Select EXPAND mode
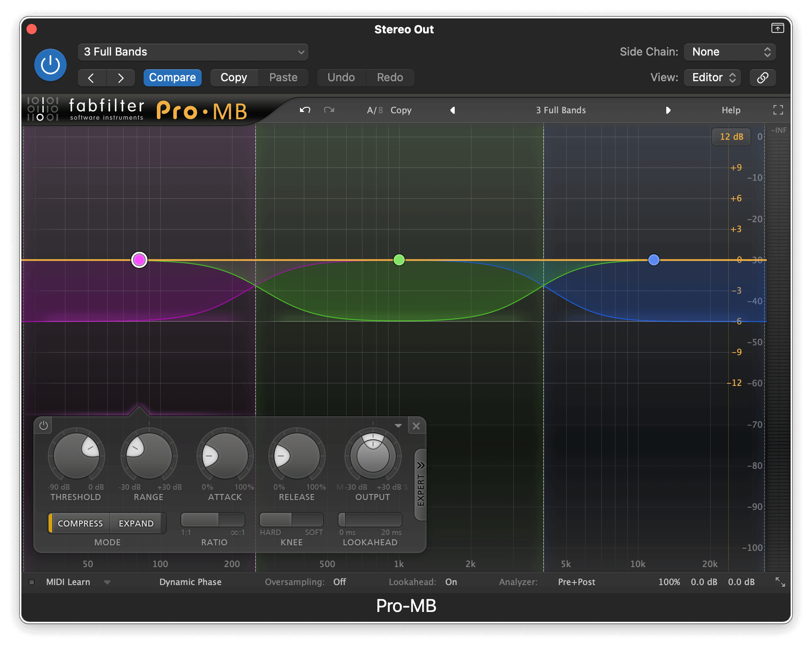Image resolution: width=812 pixels, height=647 pixels. pyautogui.click(x=137, y=523)
